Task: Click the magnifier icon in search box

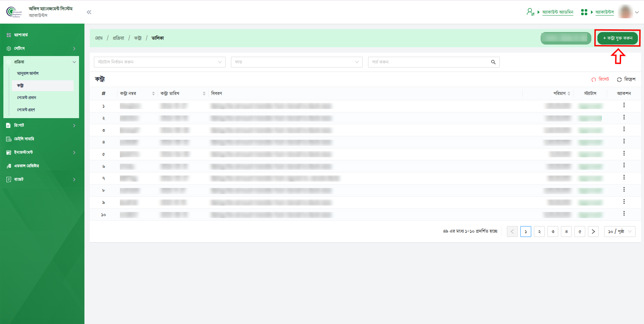Action: pyautogui.click(x=493, y=62)
